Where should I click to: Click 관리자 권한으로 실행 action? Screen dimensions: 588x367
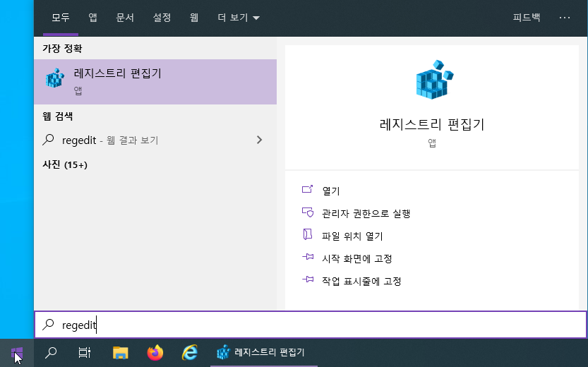(x=366, y=213)
